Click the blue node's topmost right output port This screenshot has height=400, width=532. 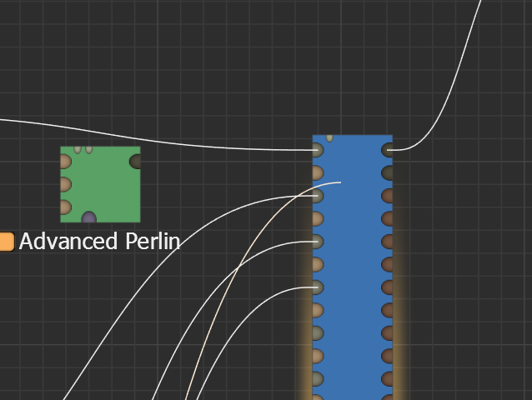pos(388,150)
